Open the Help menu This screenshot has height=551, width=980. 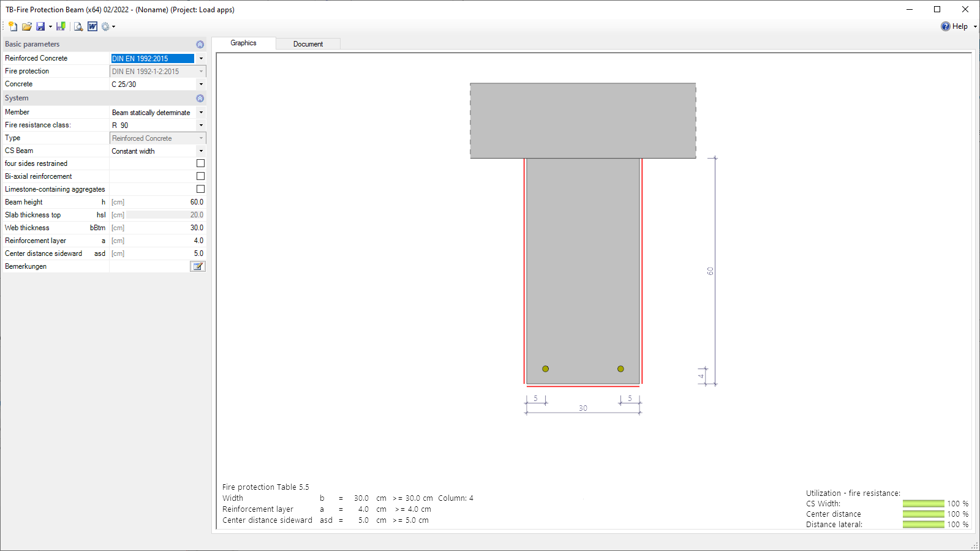(960, 26)
